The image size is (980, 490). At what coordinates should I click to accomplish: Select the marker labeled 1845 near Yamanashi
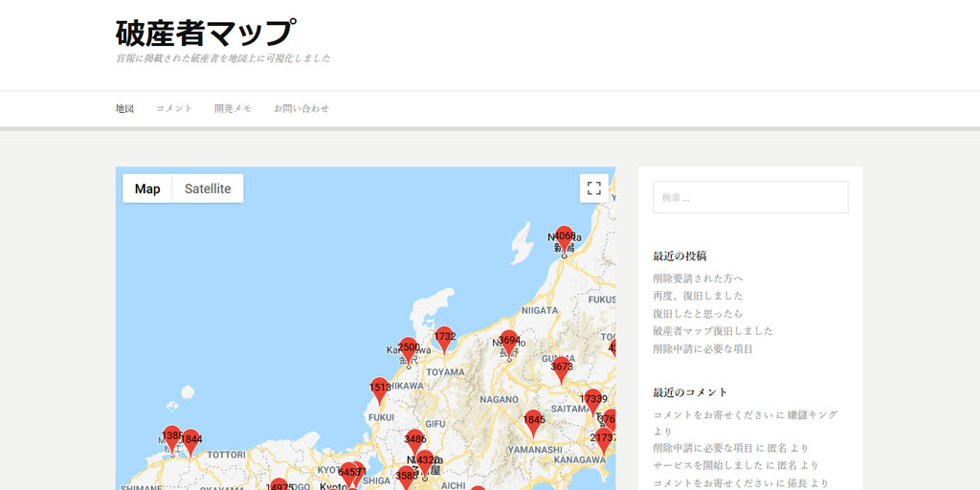tap(534, 421)
